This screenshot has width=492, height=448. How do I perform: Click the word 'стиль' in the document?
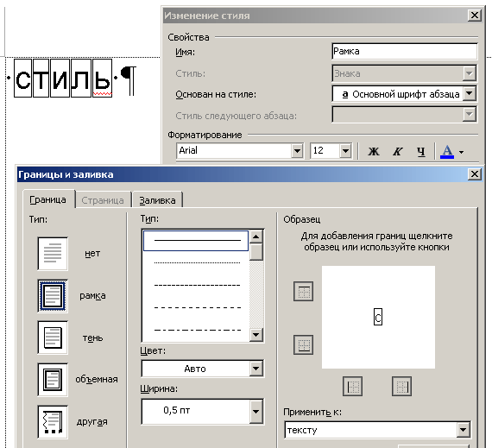pos(63,79)
